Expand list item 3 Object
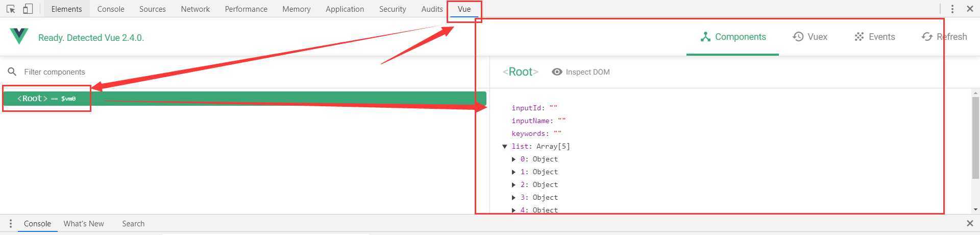This screenshot has width=980, height=235. 513,198
